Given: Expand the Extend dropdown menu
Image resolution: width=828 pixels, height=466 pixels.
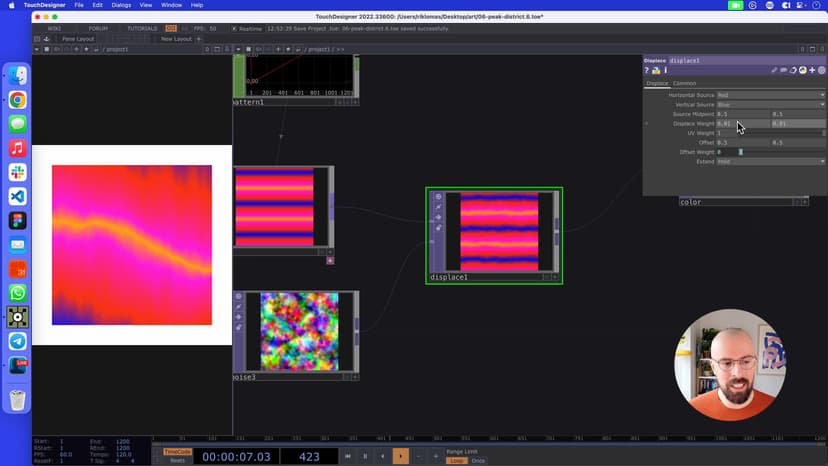Looking at the screenshot, I should coord(770,161).
